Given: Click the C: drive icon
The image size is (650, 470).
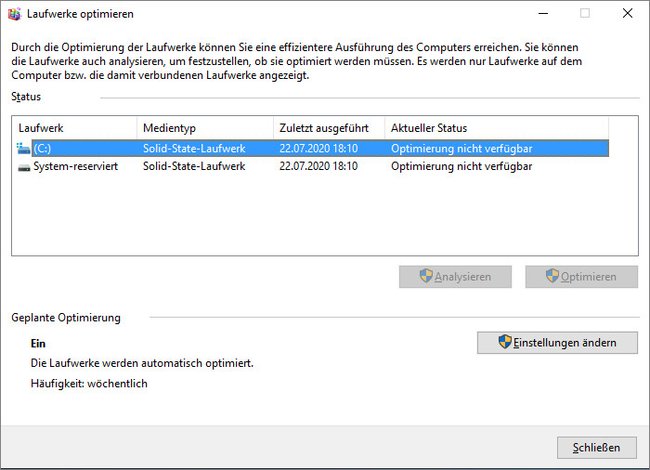Looking at the screenshot, I should tap(23, 148).
